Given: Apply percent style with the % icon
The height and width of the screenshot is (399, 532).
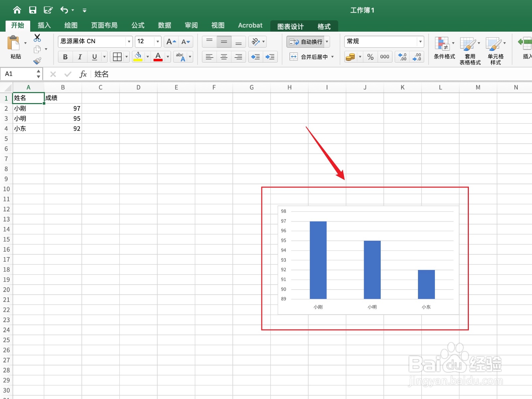Looking at the screenshot, I should (370, 57).
